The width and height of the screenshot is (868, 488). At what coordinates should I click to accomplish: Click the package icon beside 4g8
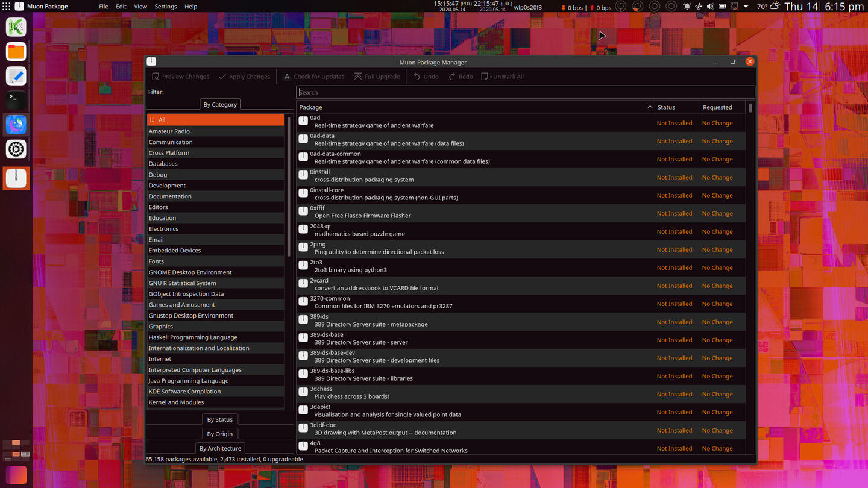(303, 446)
